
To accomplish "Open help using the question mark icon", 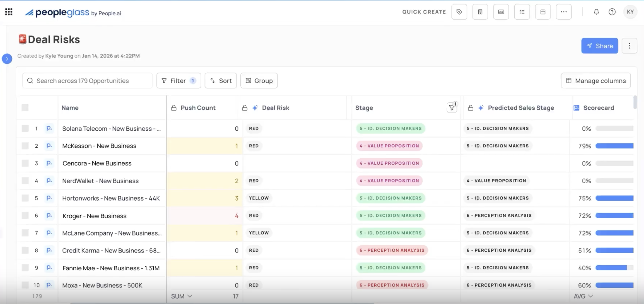I will coord(612,12).
